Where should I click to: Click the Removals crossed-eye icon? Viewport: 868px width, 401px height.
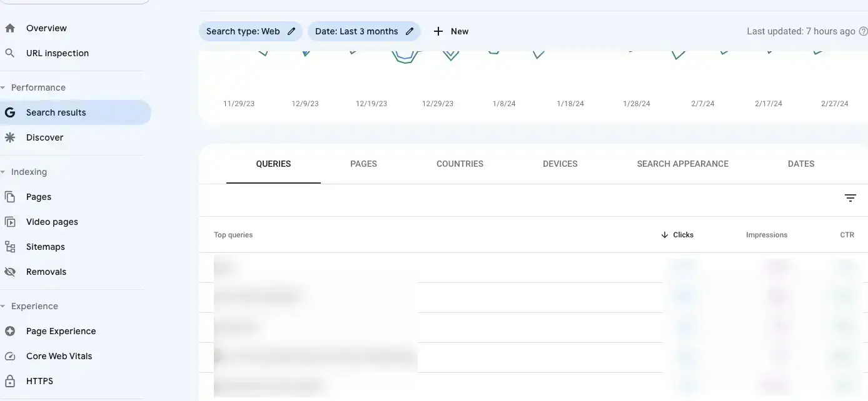tap(10, 272)
